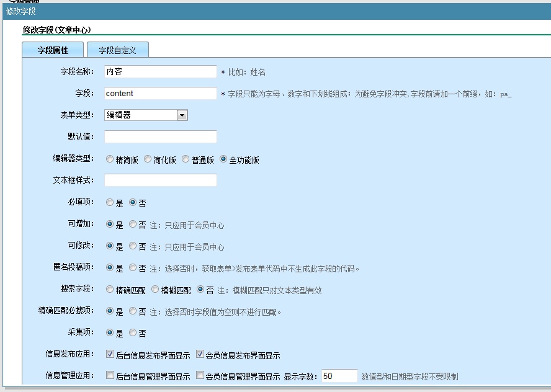Enable 会员信息管理界面显示 checkbox
This screenshot has height=392, width=551.
[200, 375]
